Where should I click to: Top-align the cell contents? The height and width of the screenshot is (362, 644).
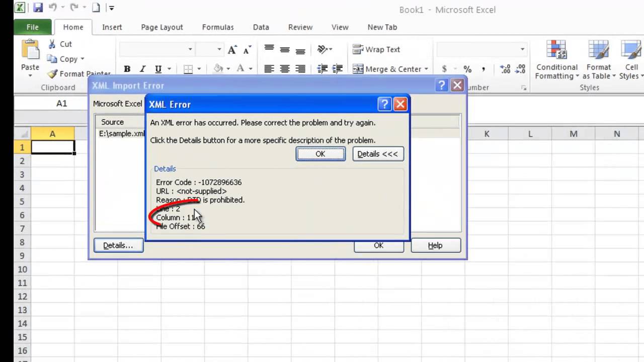point(269,49)
